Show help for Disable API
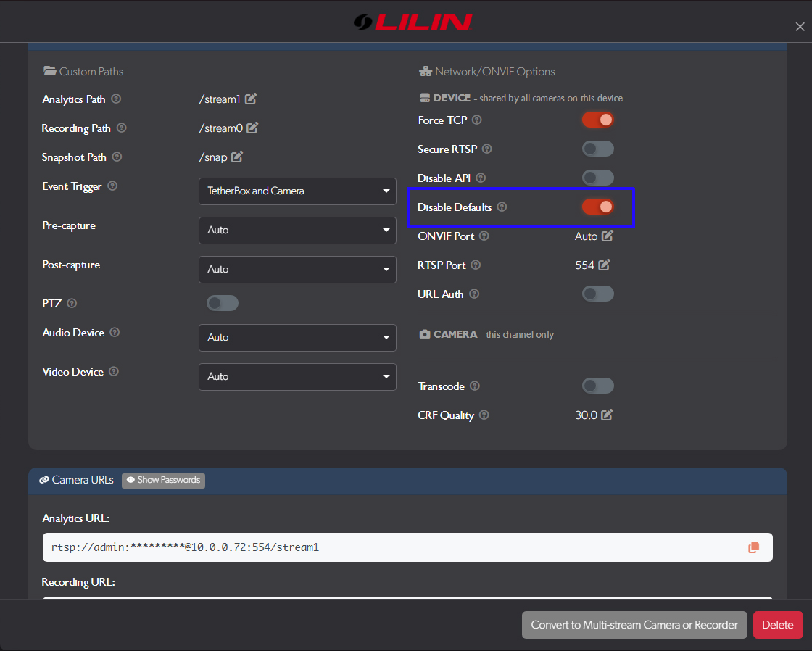 click(x=481, y=178)
